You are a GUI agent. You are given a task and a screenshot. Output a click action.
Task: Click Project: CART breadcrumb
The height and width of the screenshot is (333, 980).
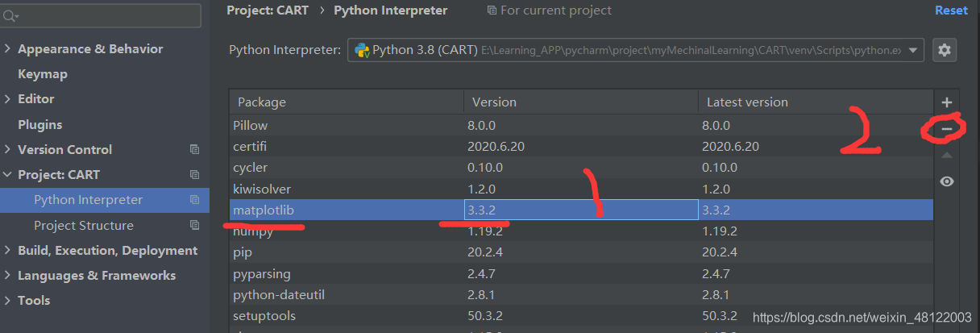(x=268, y=10)
